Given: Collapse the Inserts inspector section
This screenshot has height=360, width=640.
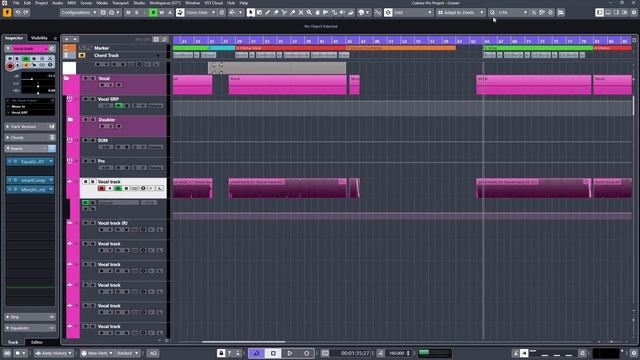Looking at the screenshot, I should (x=30, y=149).
